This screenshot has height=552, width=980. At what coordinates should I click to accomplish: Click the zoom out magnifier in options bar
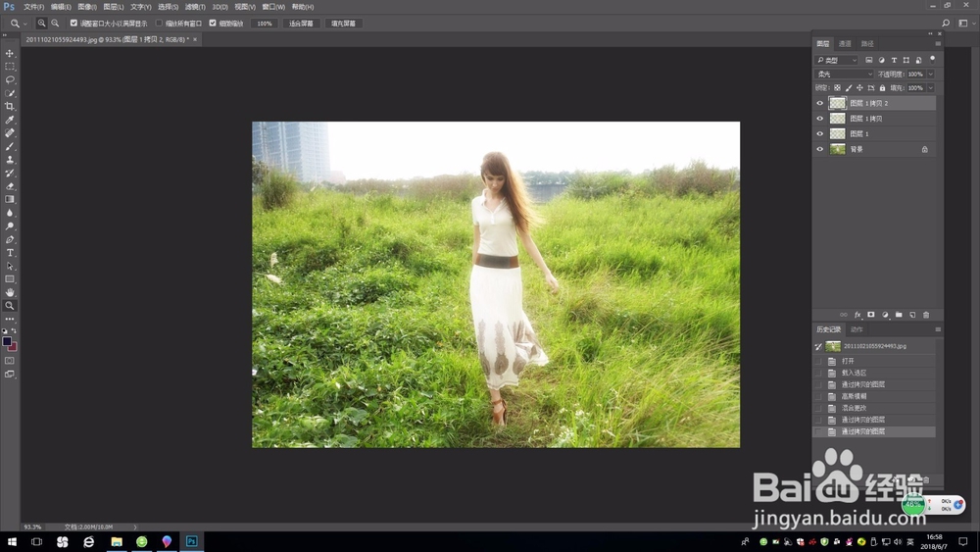55,24
